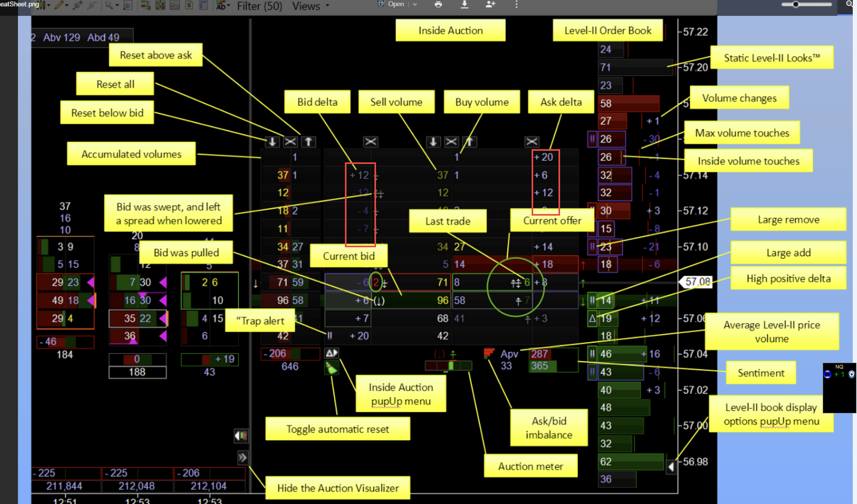Click the 646 total volume value
This screenshot has height=504, width=857.
click(290, 366)
